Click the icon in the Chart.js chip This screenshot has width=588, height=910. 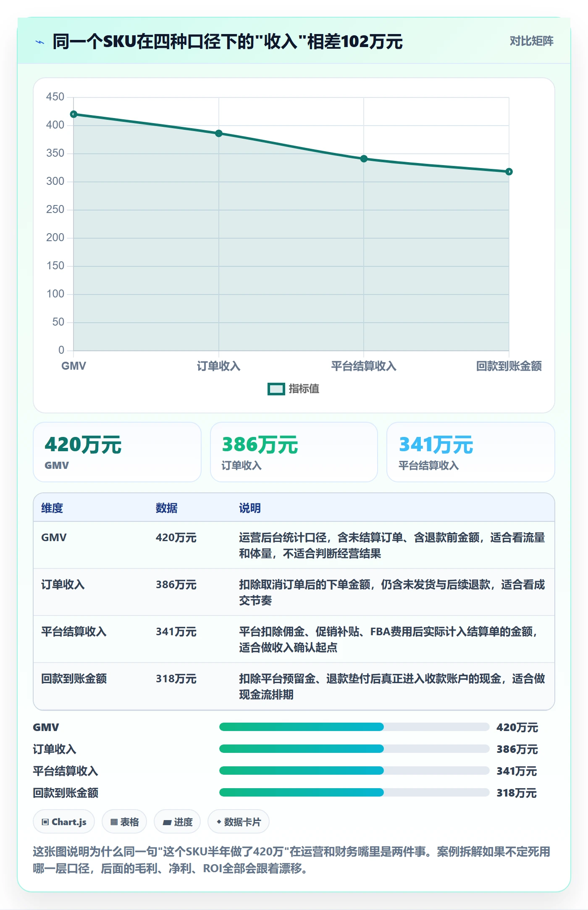(x=45, y=822)
